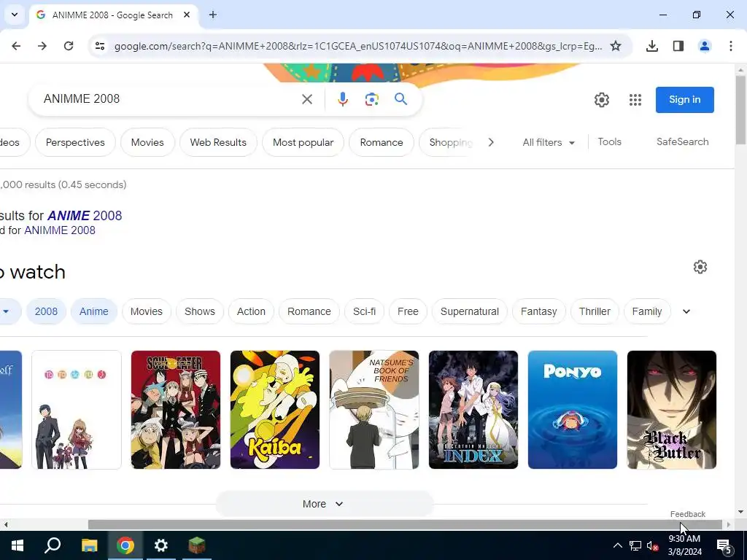Screen dimensions: 747x560
Task: Clear the search box text
Action: coord(307,99)
